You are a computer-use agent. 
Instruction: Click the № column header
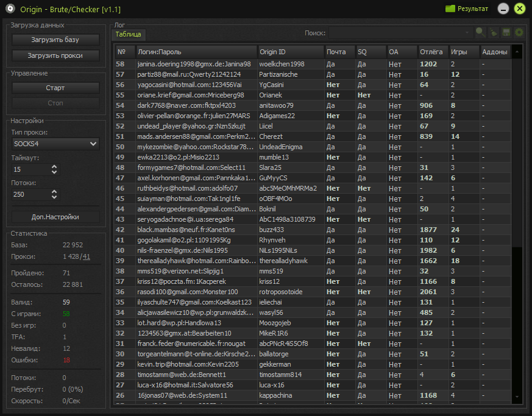click(125, 52)
